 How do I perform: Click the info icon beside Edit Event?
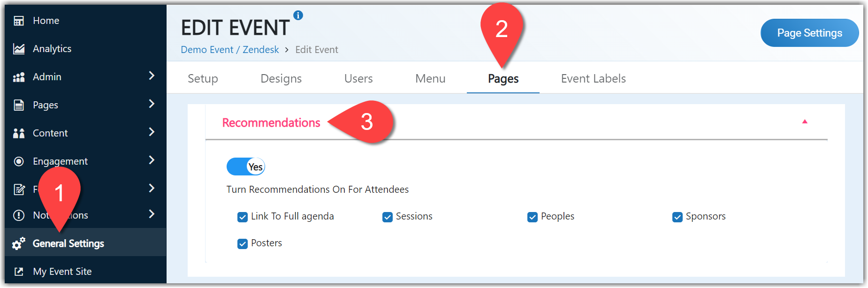click(x=298, y=15)
